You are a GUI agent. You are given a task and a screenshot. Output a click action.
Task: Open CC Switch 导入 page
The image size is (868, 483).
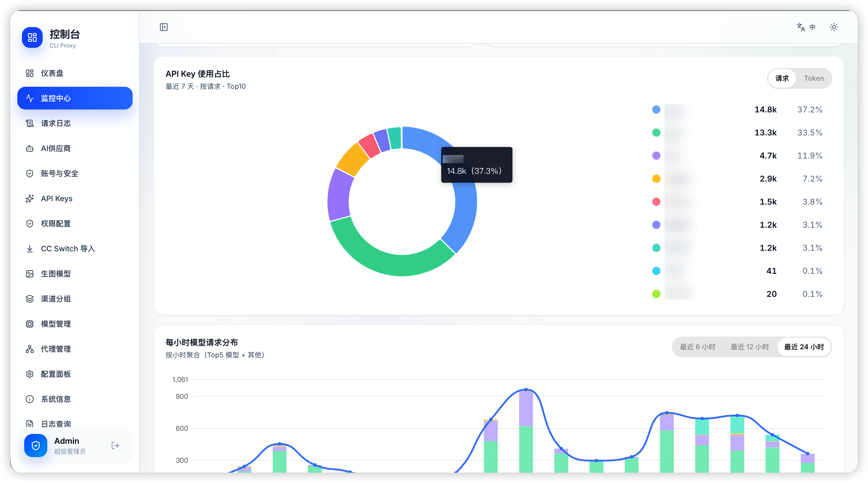point(75,249)
